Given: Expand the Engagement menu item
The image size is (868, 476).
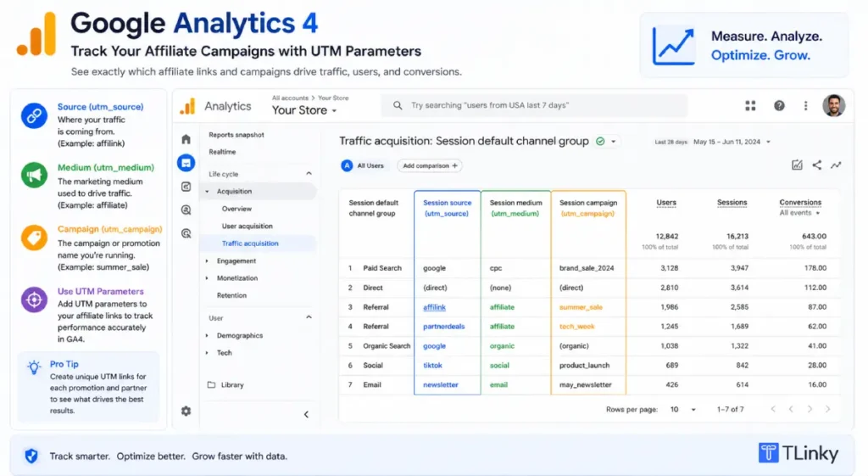Looking at the screenshot, I should pyautogui.click(x=207, y=261).
